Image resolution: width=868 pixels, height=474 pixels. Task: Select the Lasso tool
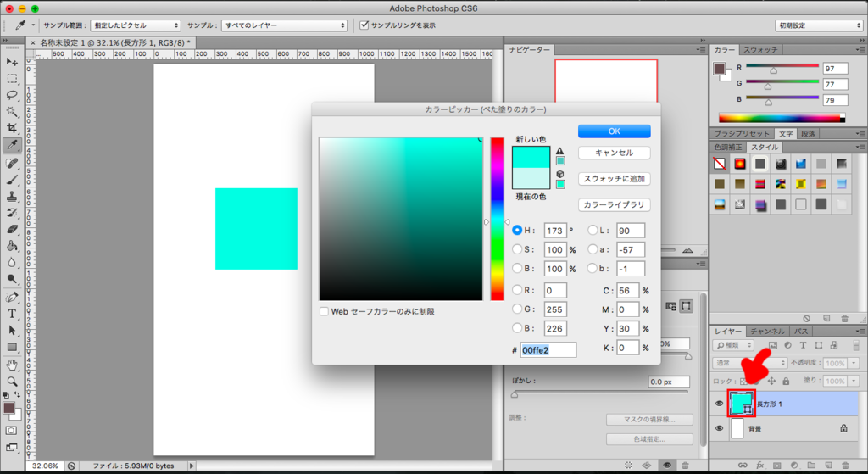[12, 95]
